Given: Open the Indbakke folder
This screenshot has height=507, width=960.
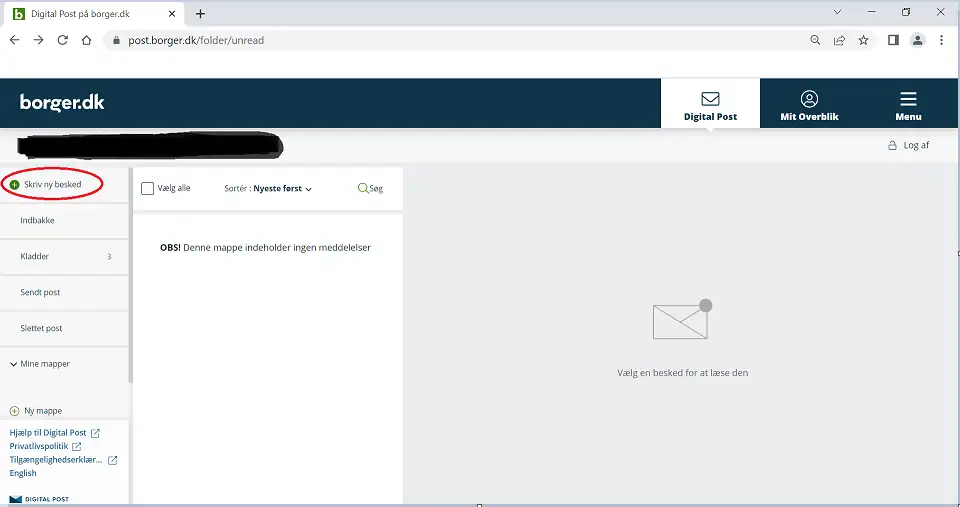Looking at the screenshot, I should pyautogui.click(x=64, y=220).
